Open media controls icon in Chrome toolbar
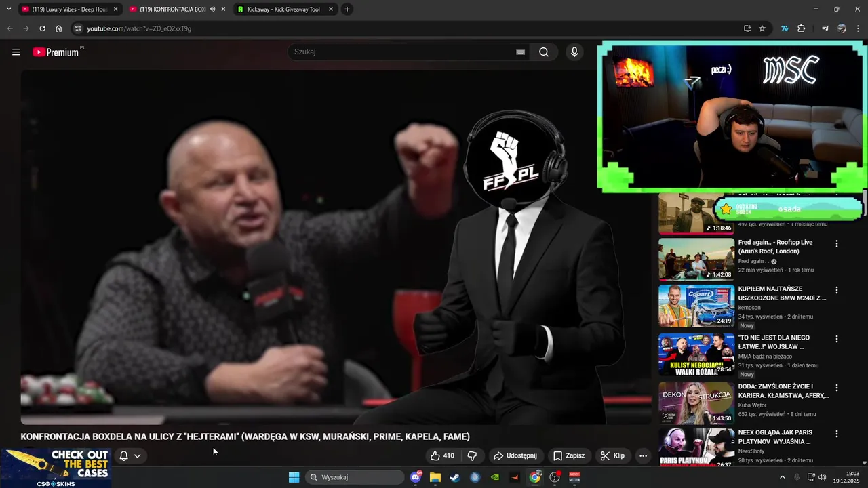This screenshot has width=868, height=488. tap(825, 28)
